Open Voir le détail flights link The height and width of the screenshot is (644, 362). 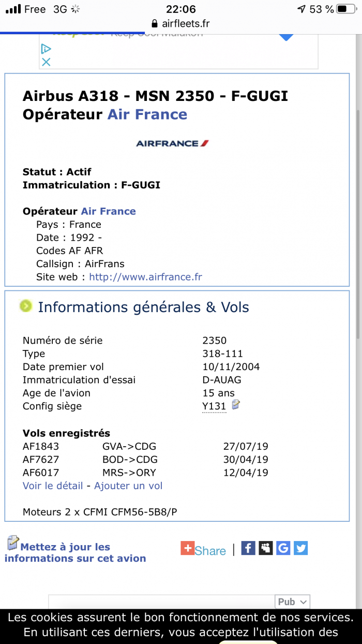[53, 486]
